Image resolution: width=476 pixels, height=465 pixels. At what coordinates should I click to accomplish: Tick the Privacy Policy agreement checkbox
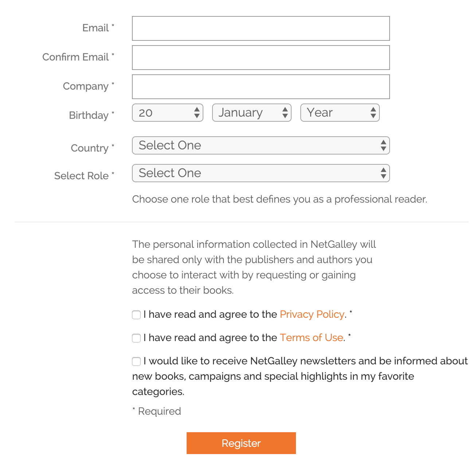136,315
